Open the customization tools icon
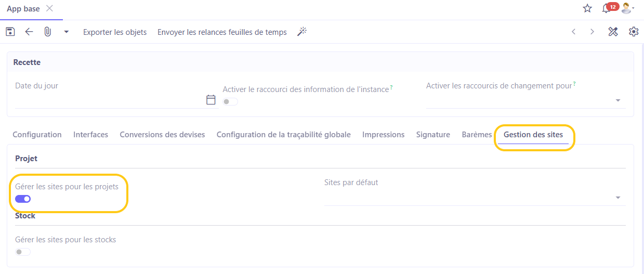The height and width of the screenshot is (274, 644). pos(613,32)
